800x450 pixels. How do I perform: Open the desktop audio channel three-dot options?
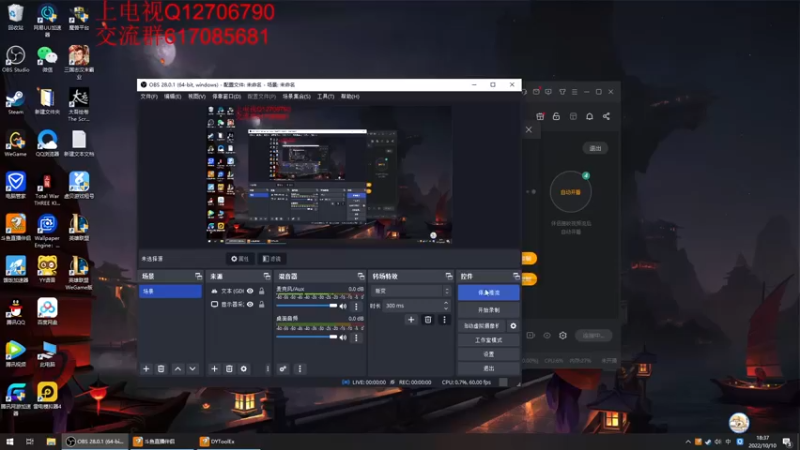pyautogui.click(x=356, y=337)
